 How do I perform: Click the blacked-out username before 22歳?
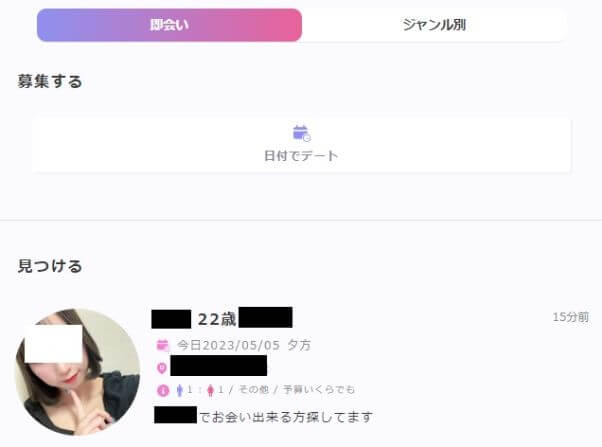tap(171, 319)
